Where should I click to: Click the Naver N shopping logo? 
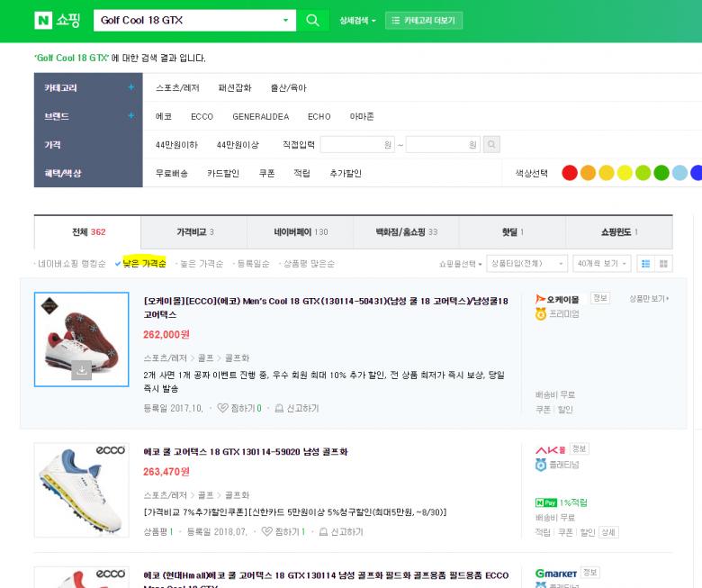pyautogui.click(x=56, y=20)
